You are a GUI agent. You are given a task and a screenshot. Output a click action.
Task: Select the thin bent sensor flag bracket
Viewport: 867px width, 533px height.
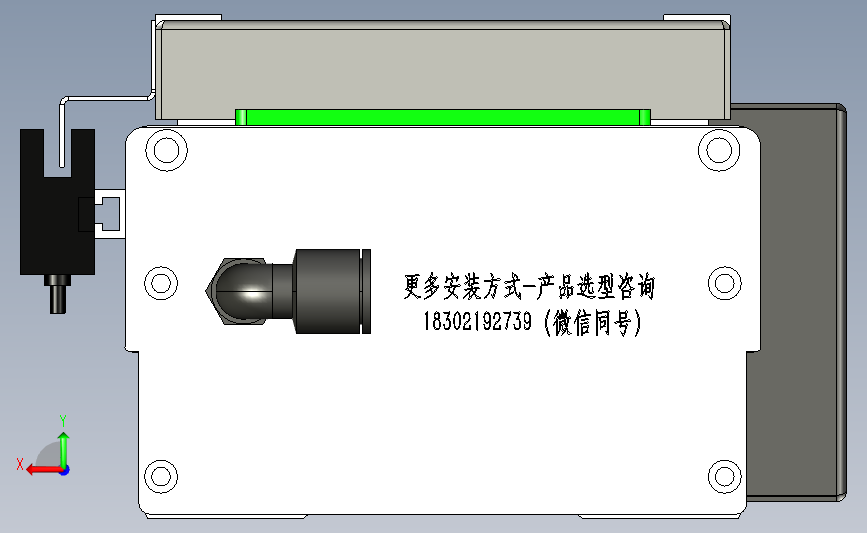point(105,119)
